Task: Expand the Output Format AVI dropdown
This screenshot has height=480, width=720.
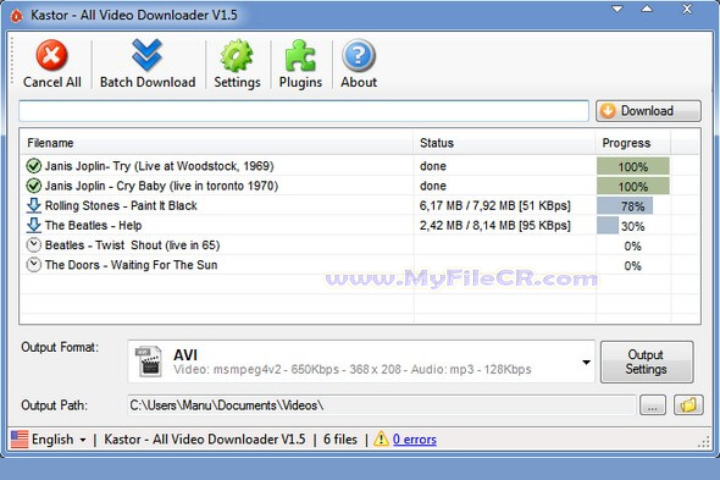Action: 586,362
